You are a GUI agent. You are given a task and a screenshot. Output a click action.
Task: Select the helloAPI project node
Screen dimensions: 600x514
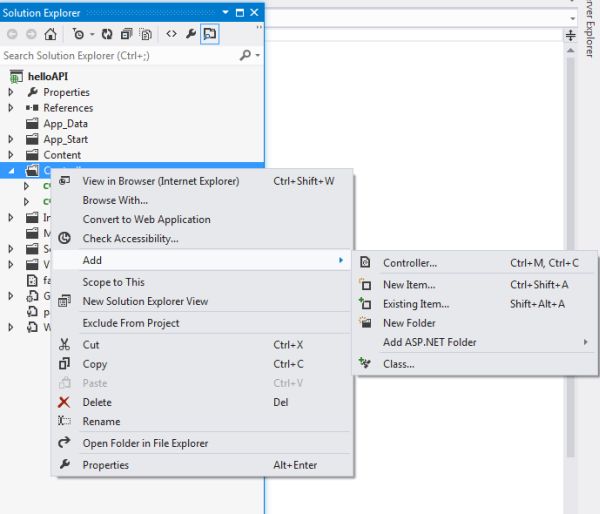(48, 76)
